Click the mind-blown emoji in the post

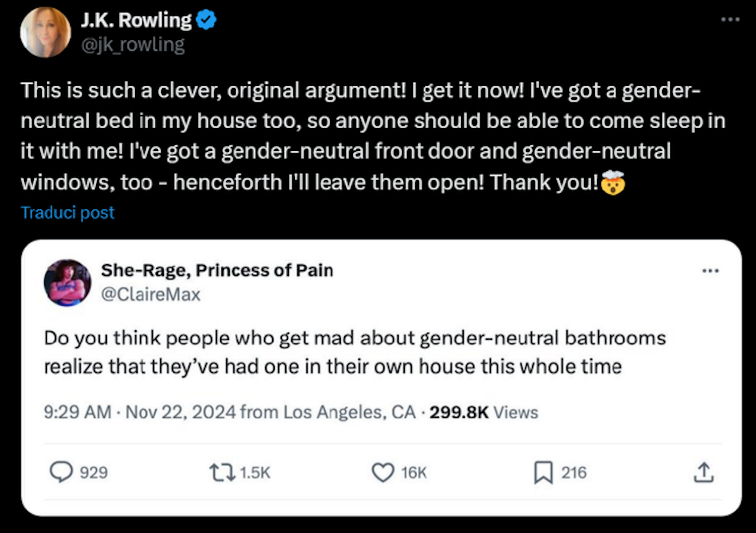[x=613, y=183]
